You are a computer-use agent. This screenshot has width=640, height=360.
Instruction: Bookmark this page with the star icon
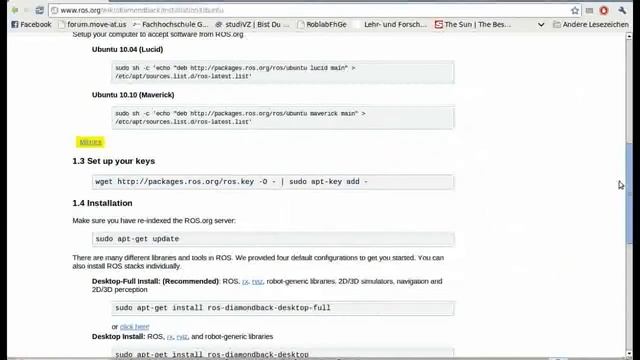click(575, 11)
